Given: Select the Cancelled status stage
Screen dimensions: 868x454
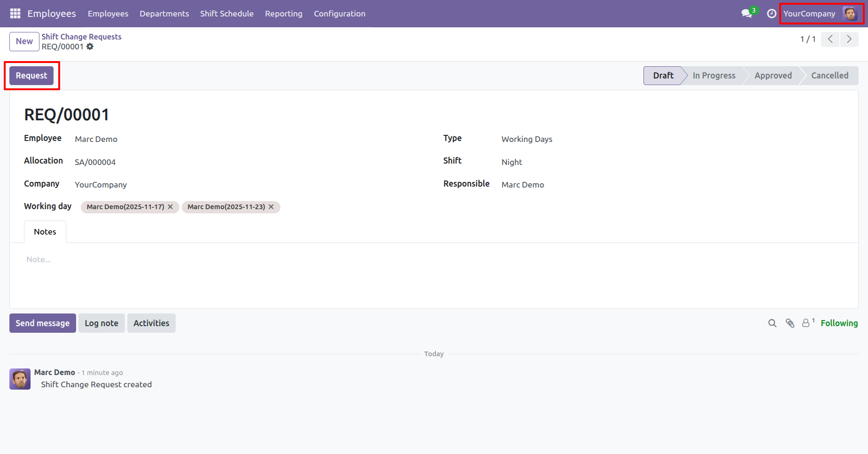Looking at the screenshot, I should tap(830, 76).
